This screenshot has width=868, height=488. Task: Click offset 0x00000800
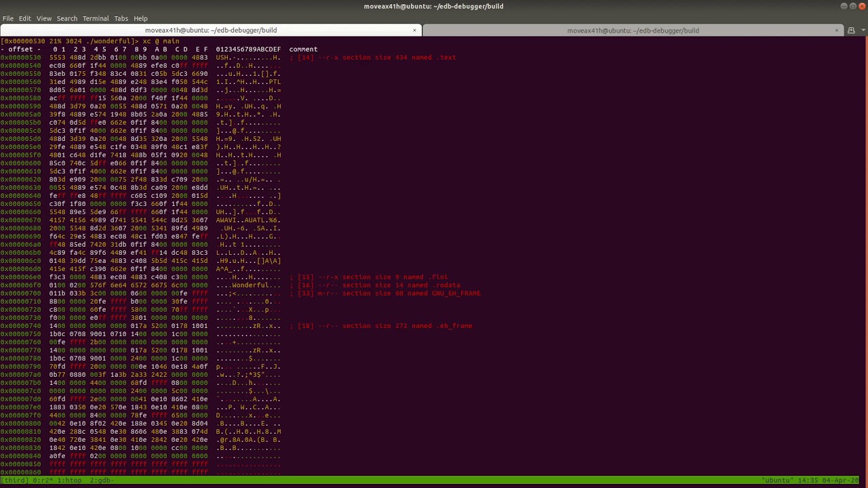20,424
